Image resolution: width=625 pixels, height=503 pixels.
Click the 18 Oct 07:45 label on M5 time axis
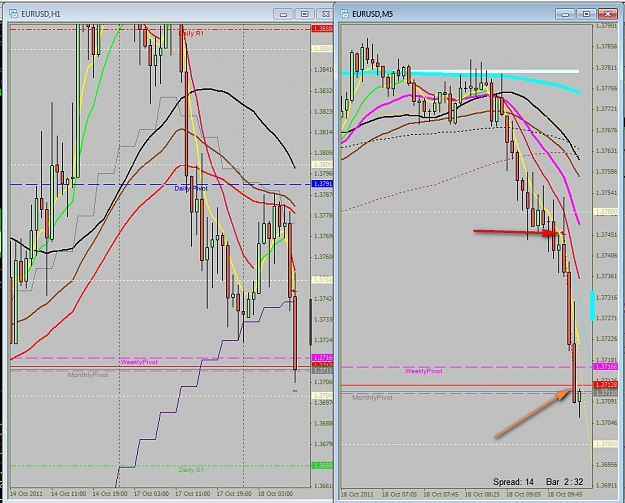point(440,494)
